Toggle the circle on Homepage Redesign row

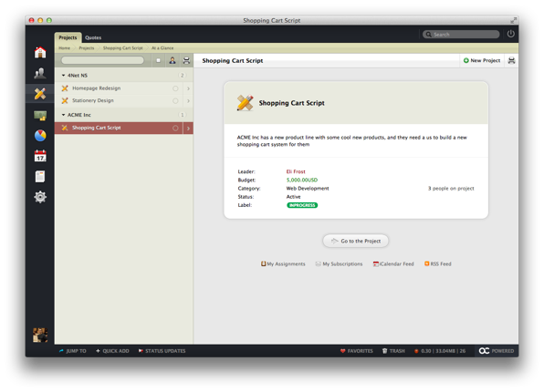[175, 88]
